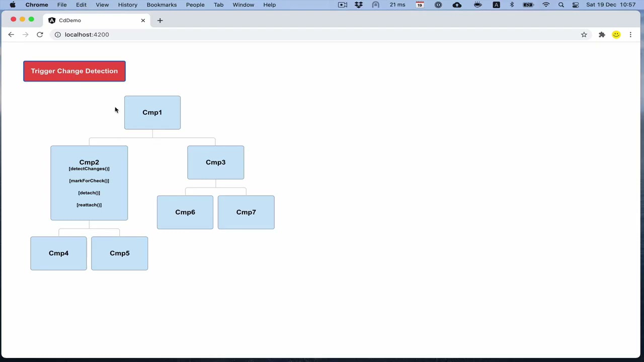
Task: Open the 1Password menu bar icon
Action: (438, 5)
